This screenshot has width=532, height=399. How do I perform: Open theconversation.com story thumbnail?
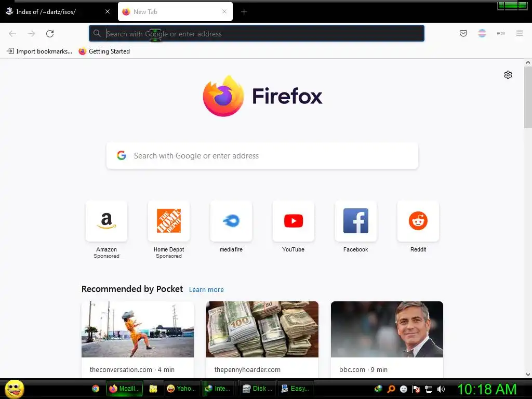(137, 329)
